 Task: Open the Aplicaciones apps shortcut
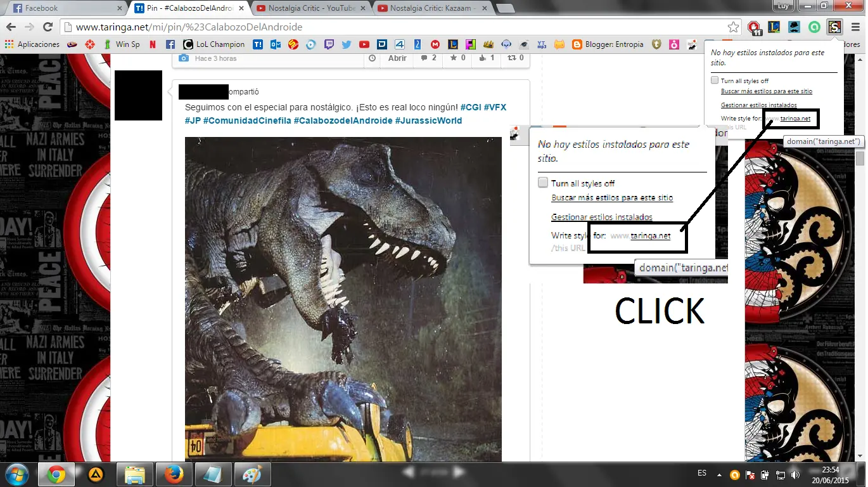point(32,44)
